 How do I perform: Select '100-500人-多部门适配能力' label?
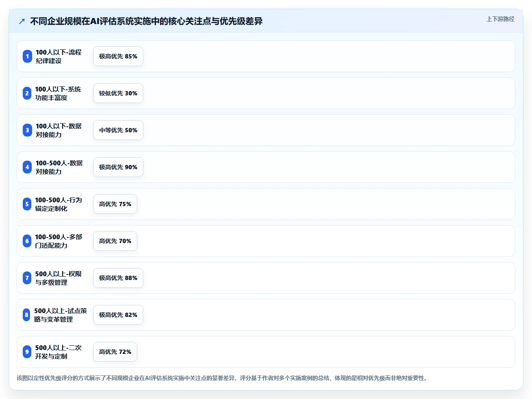[59, 241]
